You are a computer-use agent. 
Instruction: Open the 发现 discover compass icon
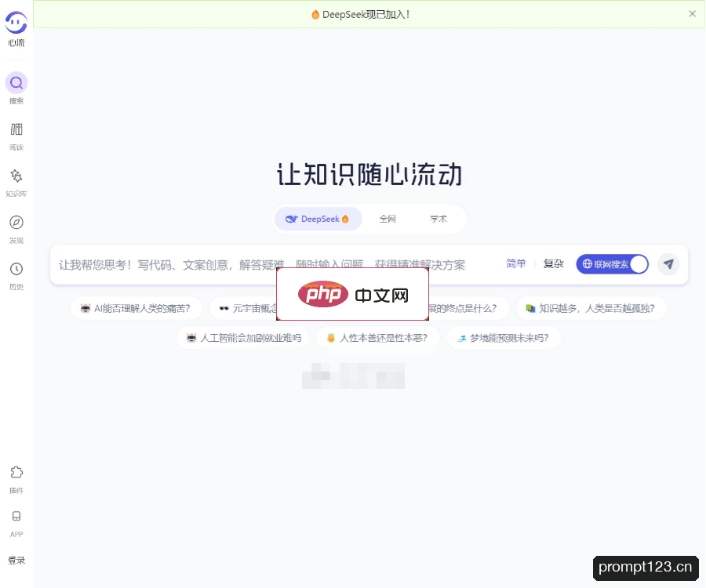click(x=16, y=222)
